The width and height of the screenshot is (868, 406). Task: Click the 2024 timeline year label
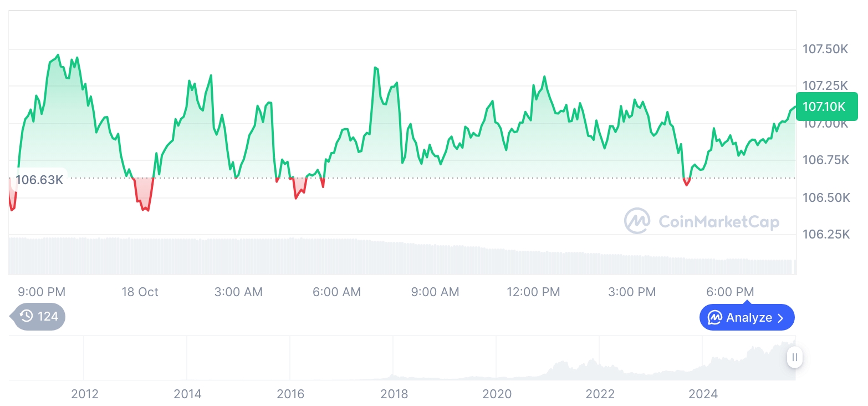click(703, 394)
